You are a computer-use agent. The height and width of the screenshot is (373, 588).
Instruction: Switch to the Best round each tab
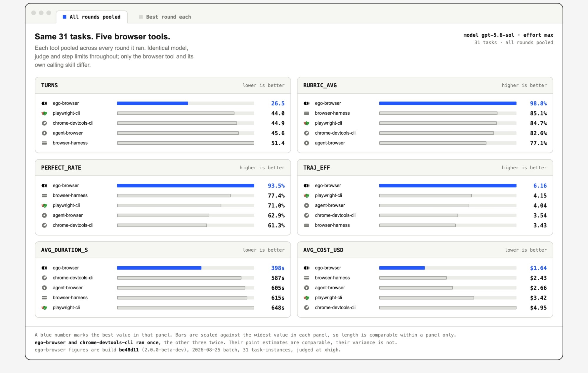(x=165, y=17)
